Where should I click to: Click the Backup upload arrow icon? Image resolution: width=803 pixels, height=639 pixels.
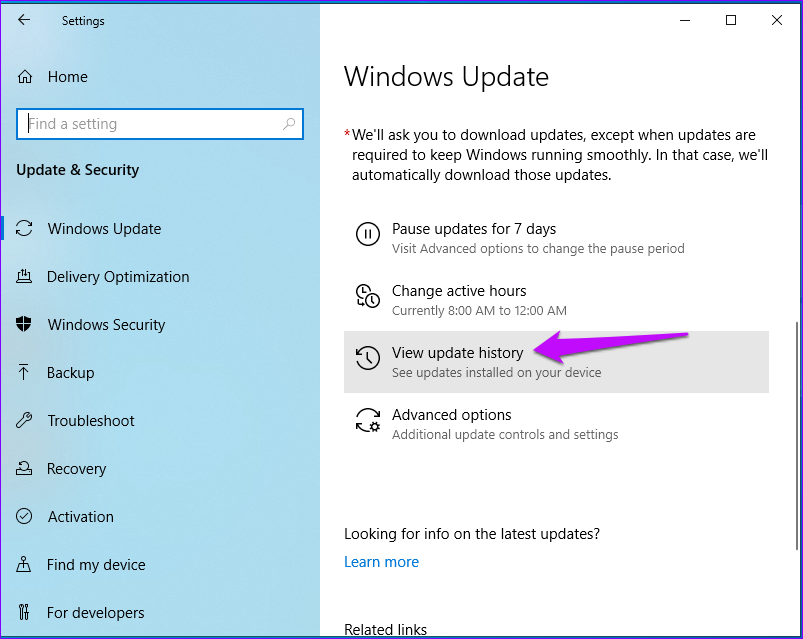tap(24, 372)
